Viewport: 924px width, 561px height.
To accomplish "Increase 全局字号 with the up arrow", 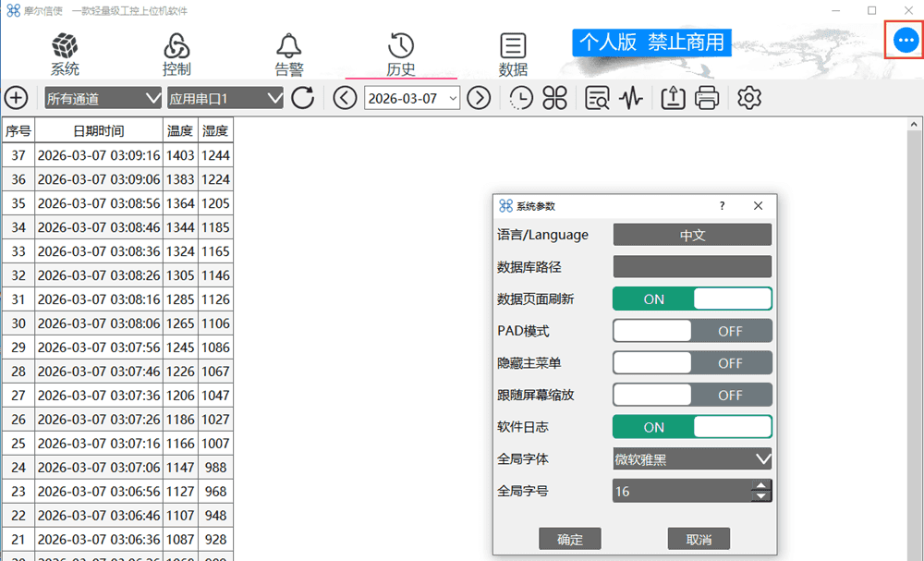I will [760, 485].
